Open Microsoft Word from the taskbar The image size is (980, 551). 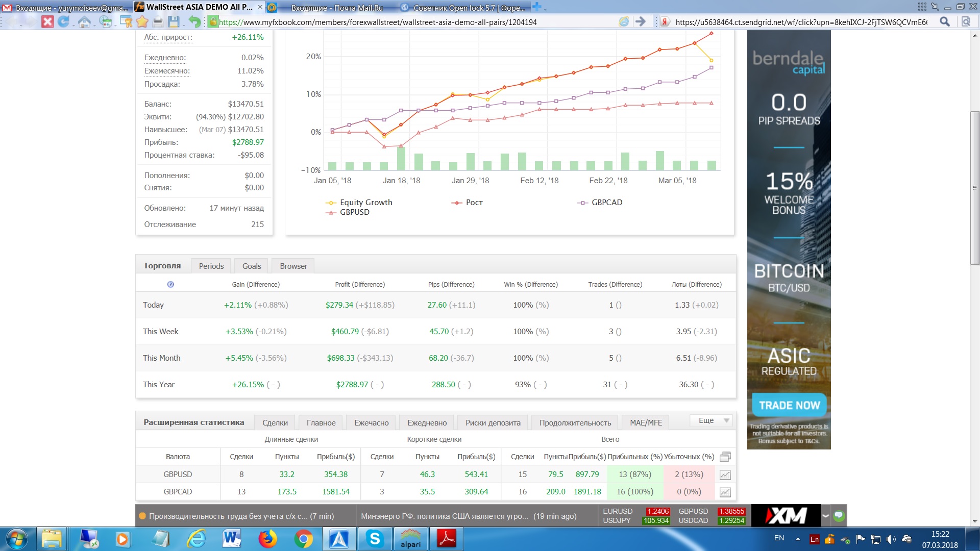[232, 539]
